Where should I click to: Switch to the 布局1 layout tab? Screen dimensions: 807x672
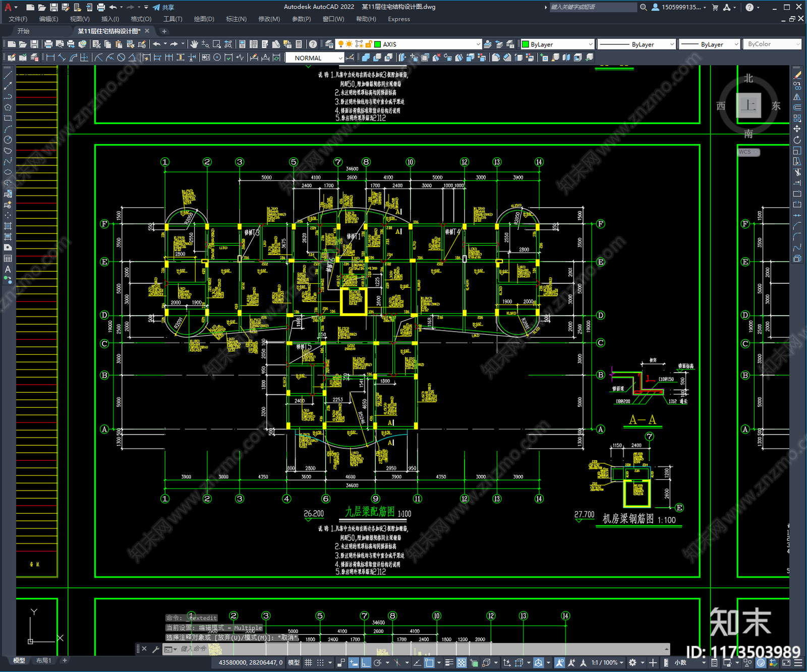43,660
